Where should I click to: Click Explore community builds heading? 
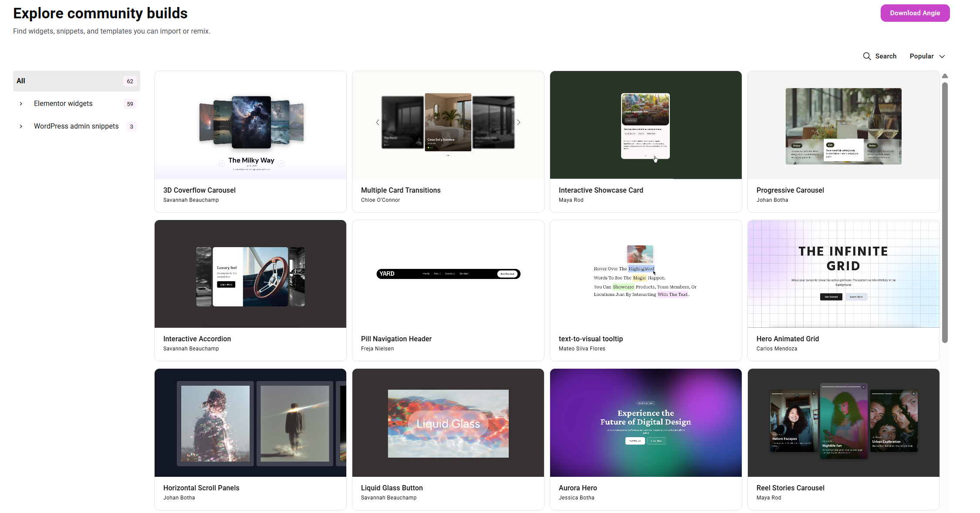pos(100,14)
